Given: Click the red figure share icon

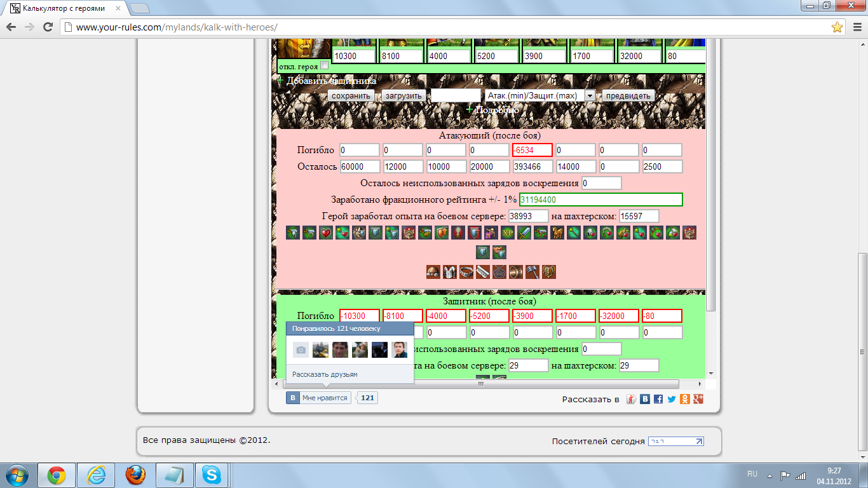Looking at the screenshot, I should (632, 399).
